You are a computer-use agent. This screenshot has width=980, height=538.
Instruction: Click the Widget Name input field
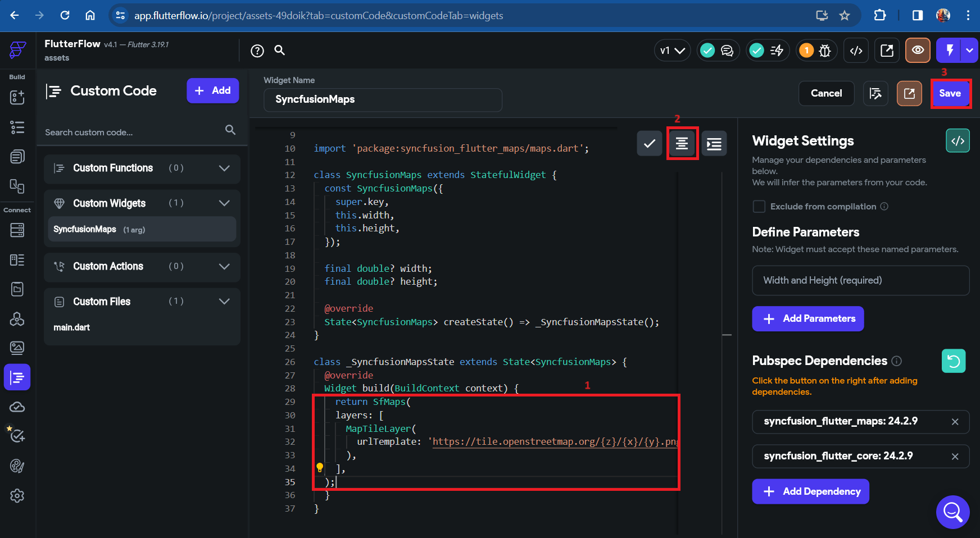point(383,99)
